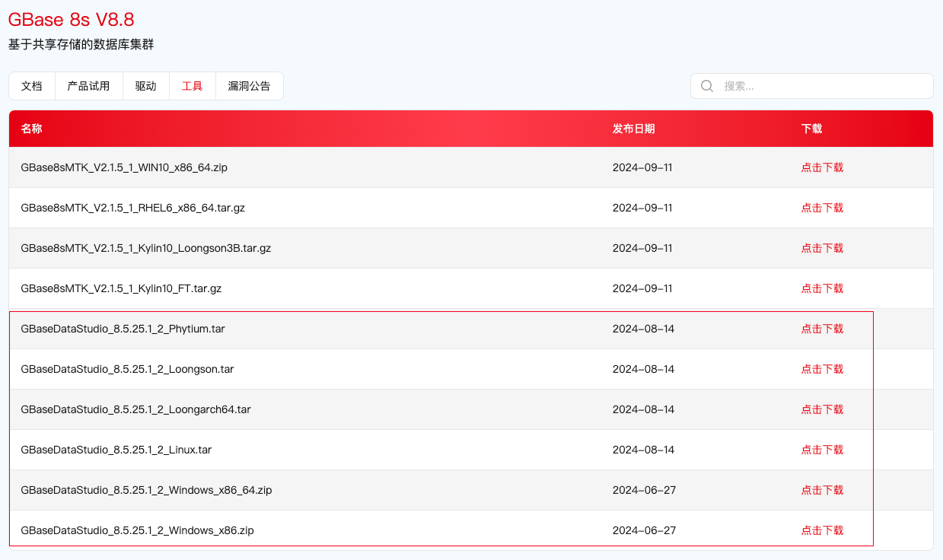Click the 发布日期 column header
Screen dimensions: 943x560
(x=633, y=129)
